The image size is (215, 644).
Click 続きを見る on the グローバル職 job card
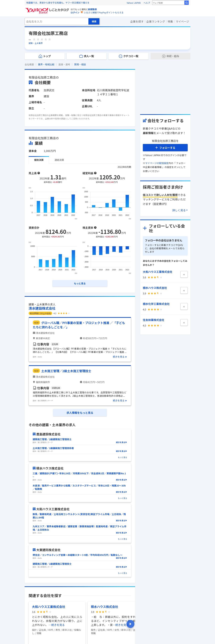pos(120,357)
